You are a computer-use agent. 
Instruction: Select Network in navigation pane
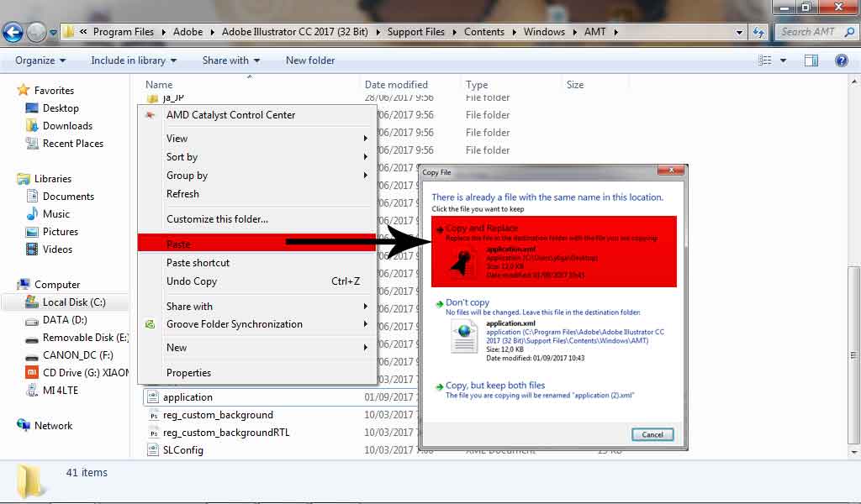[x=53, y=426]
